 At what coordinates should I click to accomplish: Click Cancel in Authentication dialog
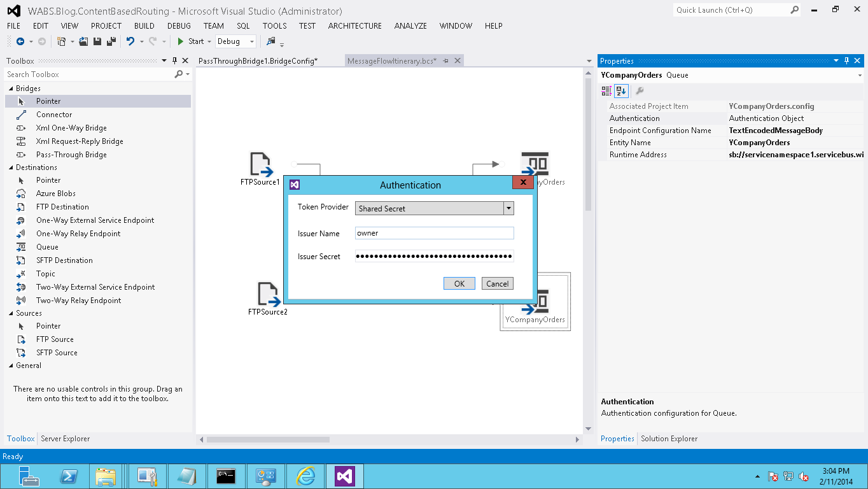pyautogui.click(x=498, y=283)
